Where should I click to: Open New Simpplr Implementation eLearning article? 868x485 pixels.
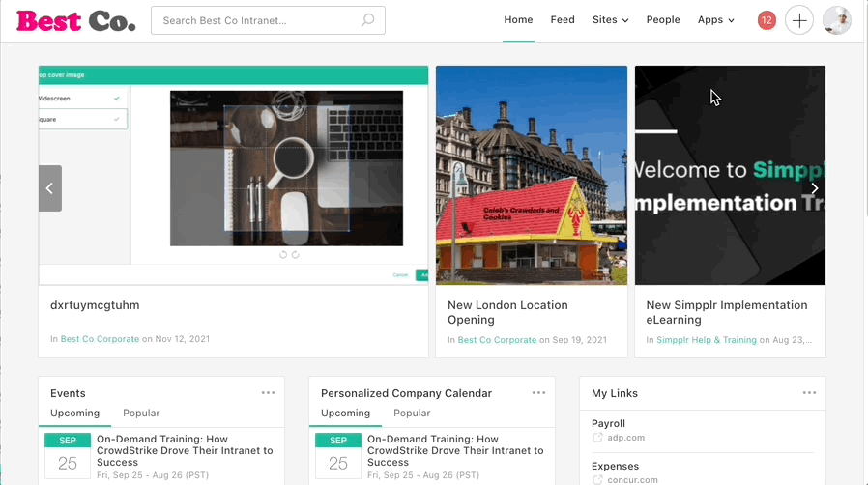click(x=726, y=312)
